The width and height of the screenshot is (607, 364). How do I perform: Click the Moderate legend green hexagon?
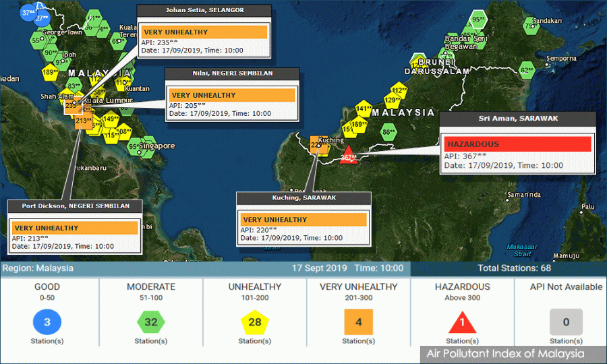pyautogui.click(x=151, y=322)
